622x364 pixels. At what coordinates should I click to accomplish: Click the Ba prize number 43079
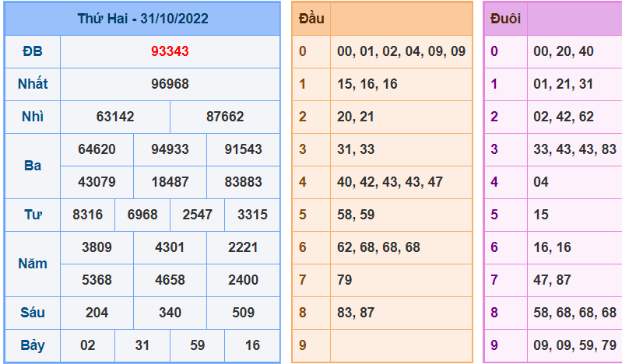click(x=97, y=181)
